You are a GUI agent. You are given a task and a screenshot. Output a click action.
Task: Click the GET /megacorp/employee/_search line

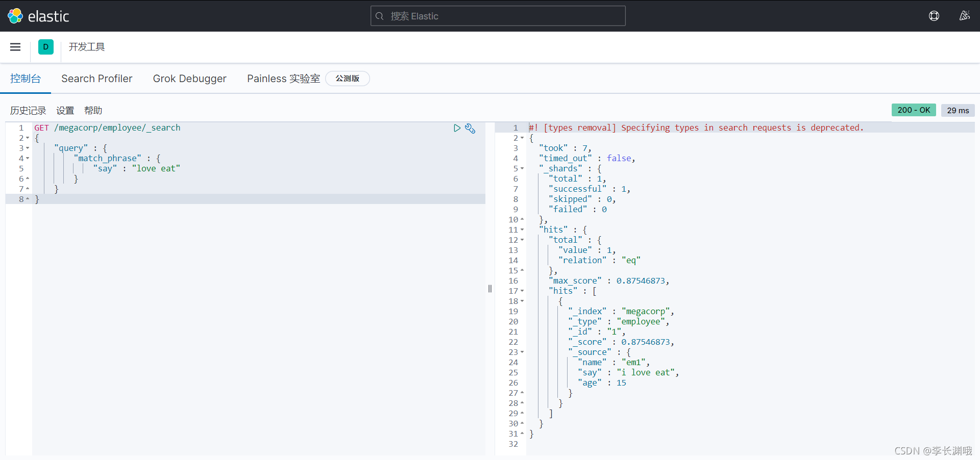click(x=107, y=128)
